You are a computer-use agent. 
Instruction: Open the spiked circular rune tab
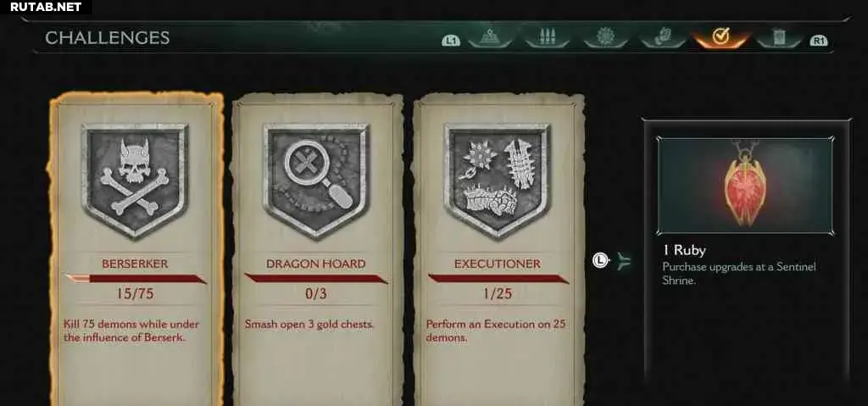click(x=605, y=37)
